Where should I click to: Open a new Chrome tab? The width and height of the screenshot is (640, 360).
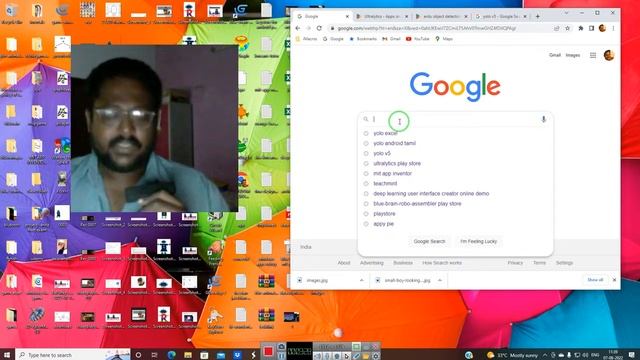(538, 16)
